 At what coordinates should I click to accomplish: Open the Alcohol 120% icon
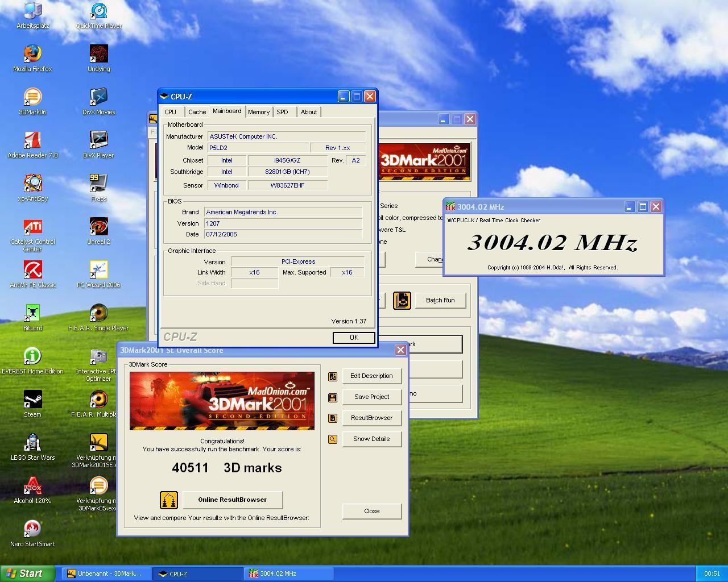coord(32,490)
